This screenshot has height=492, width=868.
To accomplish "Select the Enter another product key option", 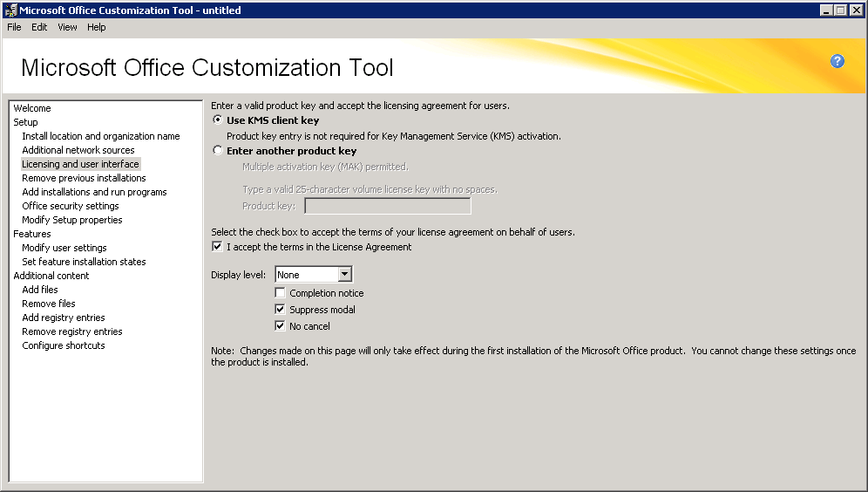I will coord(218,150).
